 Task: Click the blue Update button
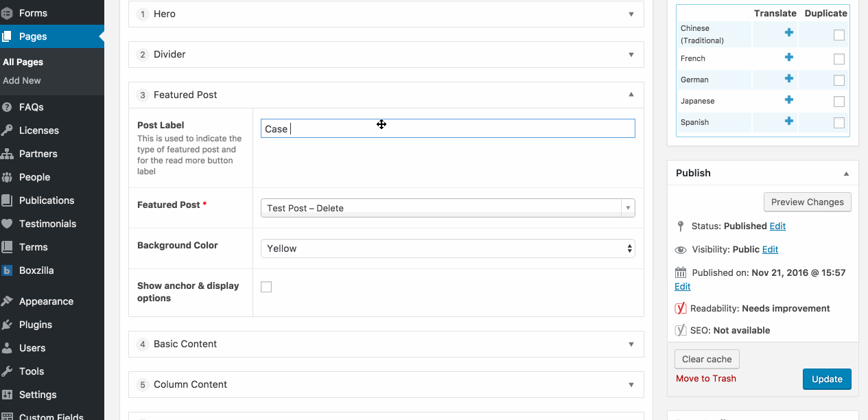827,379
